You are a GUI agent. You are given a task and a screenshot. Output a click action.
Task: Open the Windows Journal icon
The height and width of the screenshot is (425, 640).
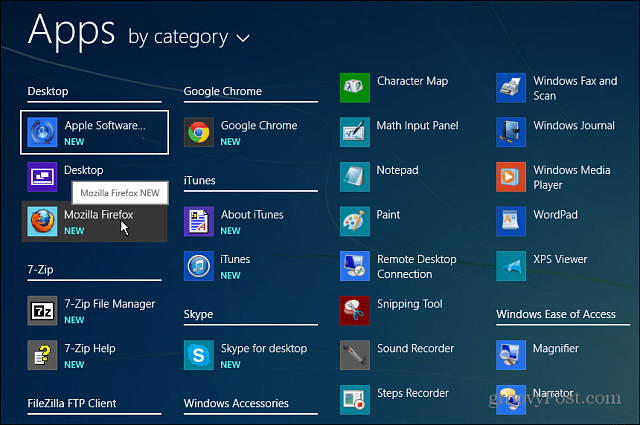(x=511, y=132)
